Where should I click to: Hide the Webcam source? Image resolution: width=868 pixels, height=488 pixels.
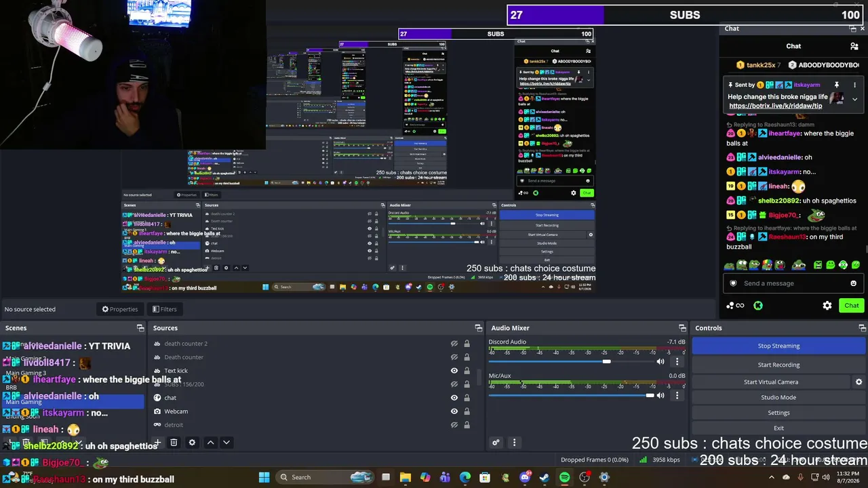(454, 411)
